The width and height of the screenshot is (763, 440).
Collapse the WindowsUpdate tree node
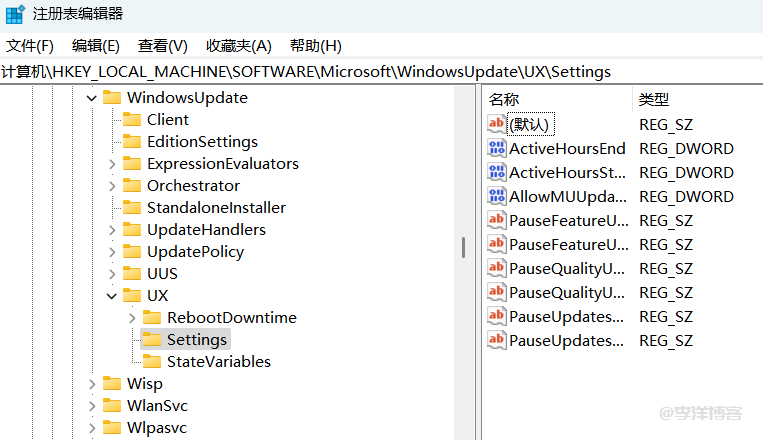(x=92, y=98)
